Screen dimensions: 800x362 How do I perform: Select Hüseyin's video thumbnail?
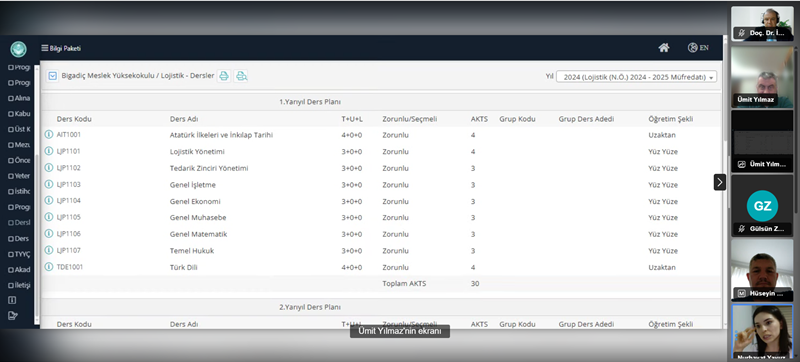point(762,269)
